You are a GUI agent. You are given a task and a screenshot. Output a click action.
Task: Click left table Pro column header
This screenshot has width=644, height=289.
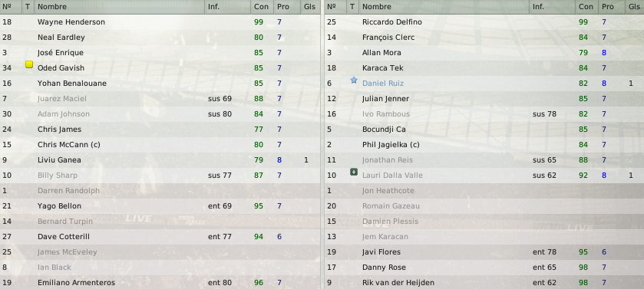pos(283,7)
